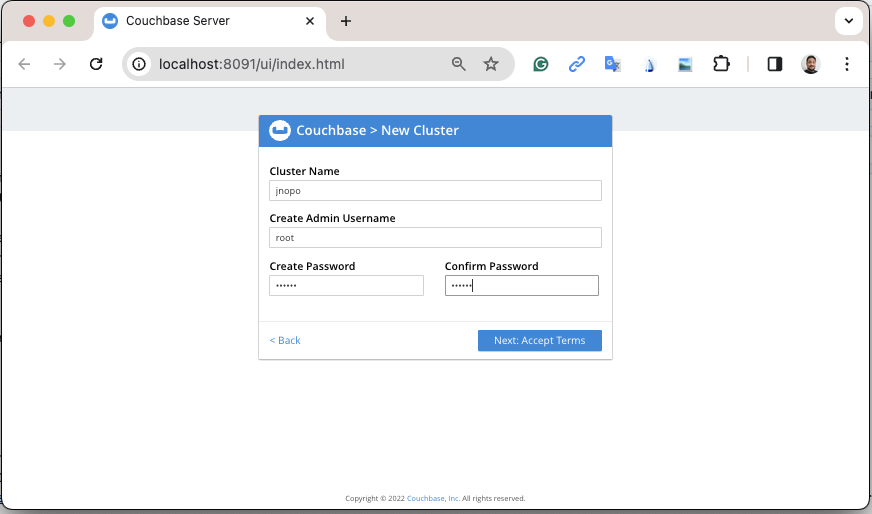The image size is (872, 514).
Task: Click the Confirm Password label
Action: 492,266
